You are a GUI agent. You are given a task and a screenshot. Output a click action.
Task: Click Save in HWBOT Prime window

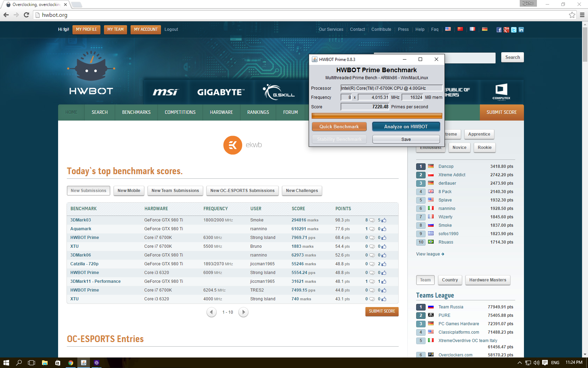(x=406, y=139)
